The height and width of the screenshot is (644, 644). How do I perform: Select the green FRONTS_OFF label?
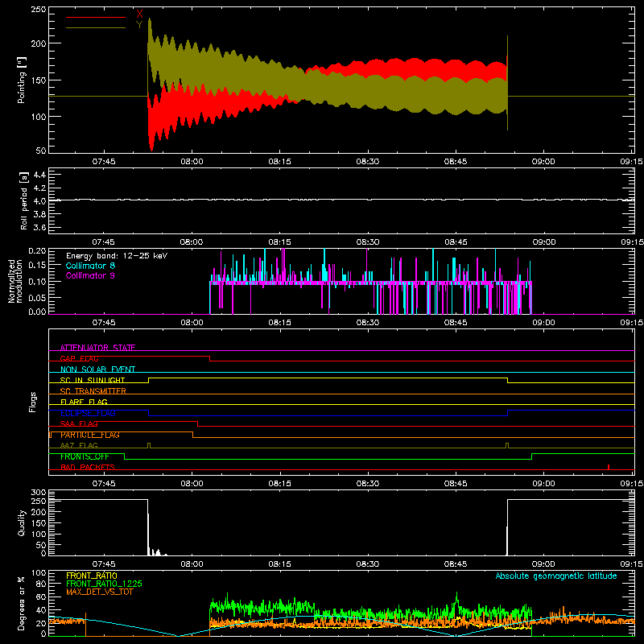(85, 456)
